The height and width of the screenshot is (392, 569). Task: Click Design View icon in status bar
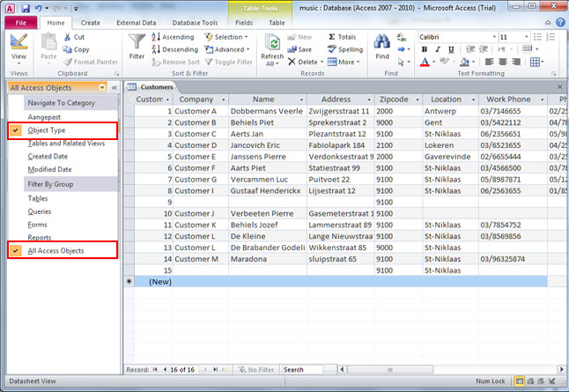coord(552,381)
